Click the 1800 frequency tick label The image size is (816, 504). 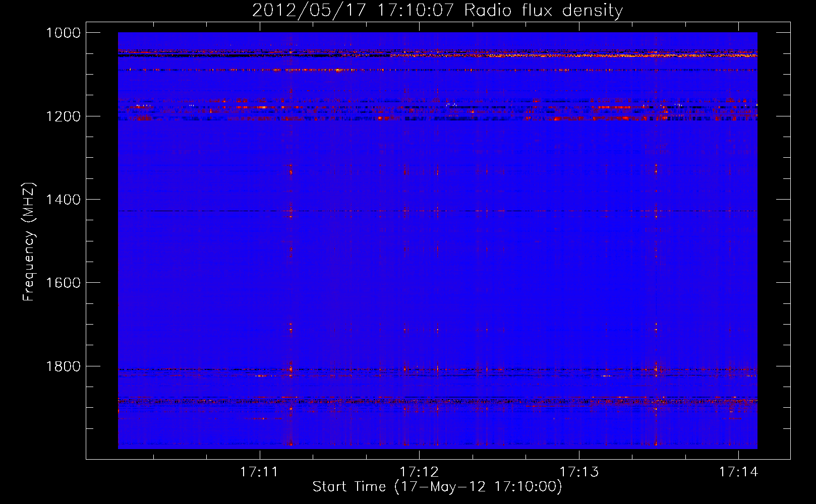click(x=63, y=366)
